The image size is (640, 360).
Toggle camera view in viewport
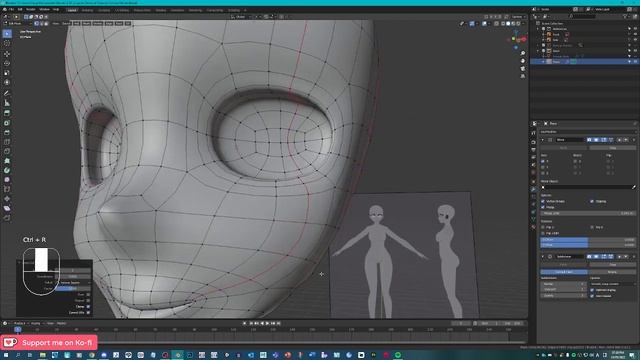point(523,69)
